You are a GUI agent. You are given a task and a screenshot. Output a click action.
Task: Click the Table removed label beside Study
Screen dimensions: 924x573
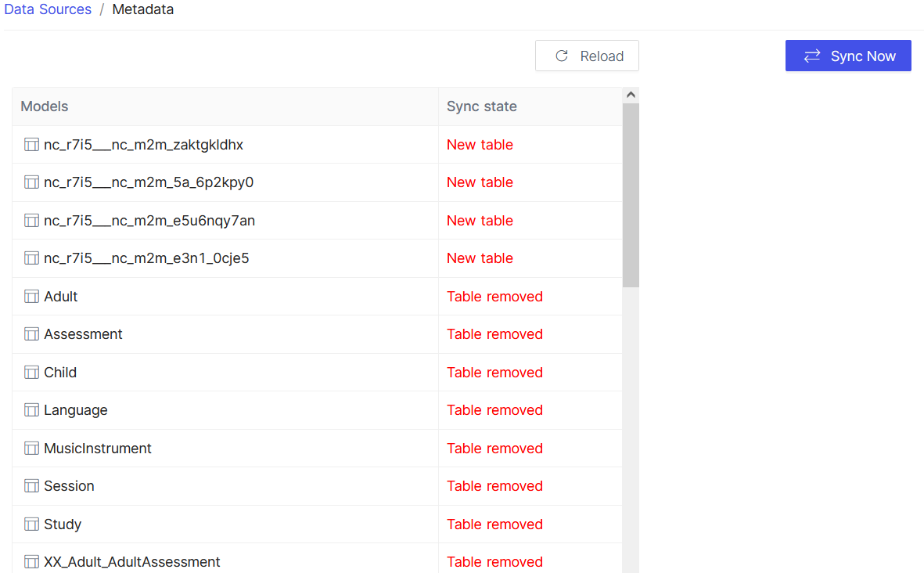(494, 524)
